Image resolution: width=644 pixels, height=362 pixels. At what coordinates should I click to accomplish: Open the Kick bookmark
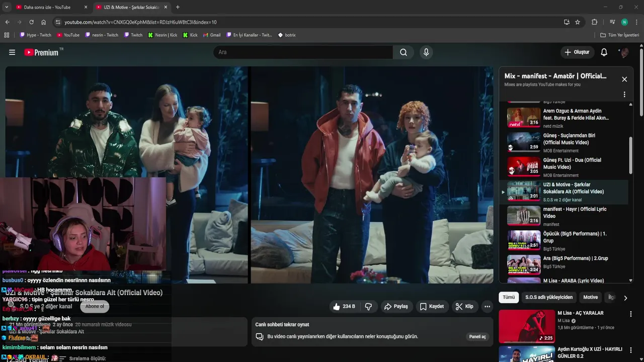click(190, 35)
